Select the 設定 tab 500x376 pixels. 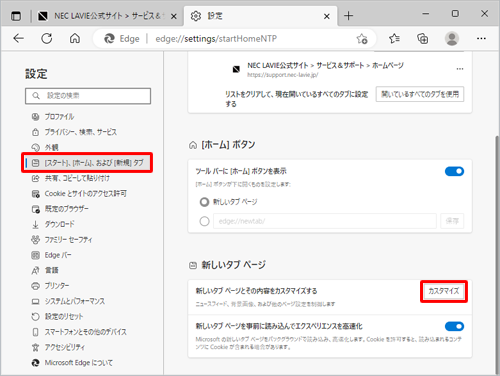[x=260, y=16]
